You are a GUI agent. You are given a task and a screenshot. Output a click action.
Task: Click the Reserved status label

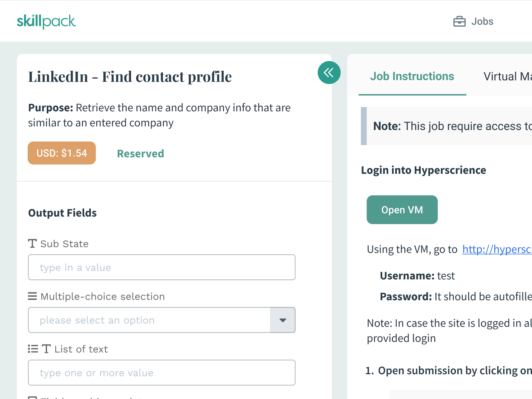click(140, 154)
